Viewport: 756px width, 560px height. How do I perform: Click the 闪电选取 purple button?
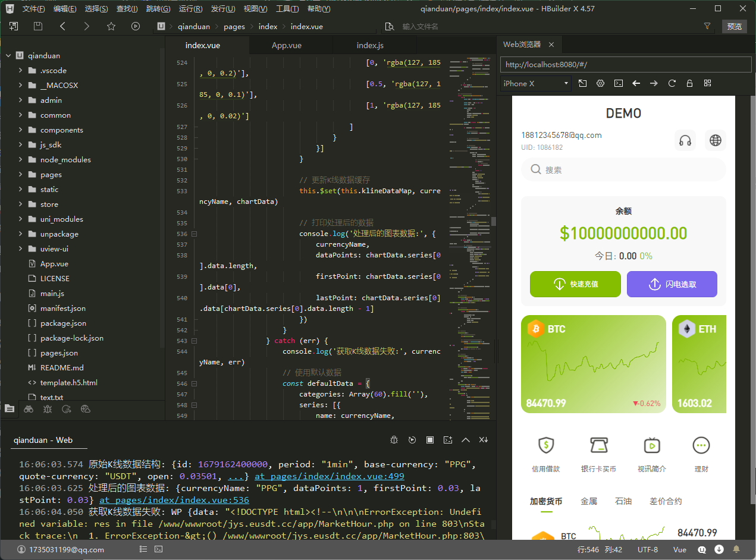point(672,284)
